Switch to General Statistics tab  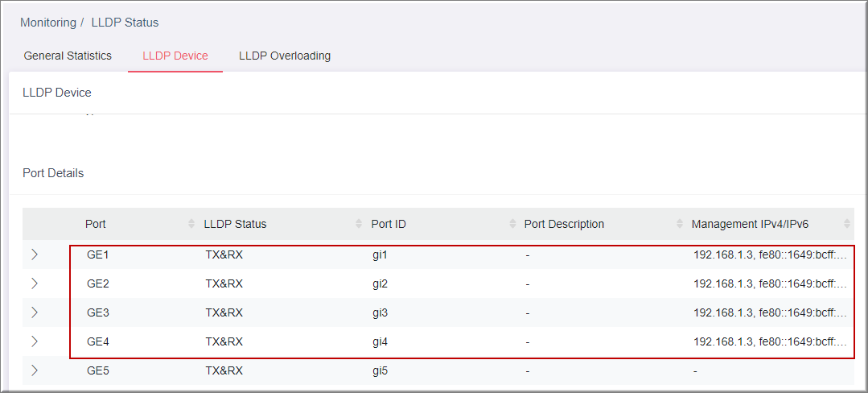point(68,56)
